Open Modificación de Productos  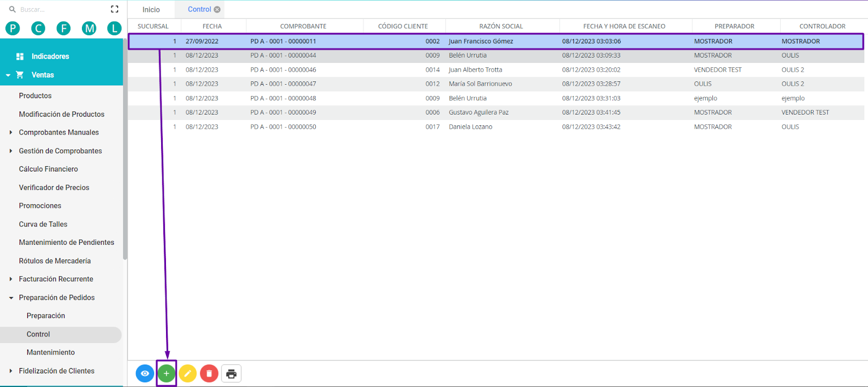point(61,114)
